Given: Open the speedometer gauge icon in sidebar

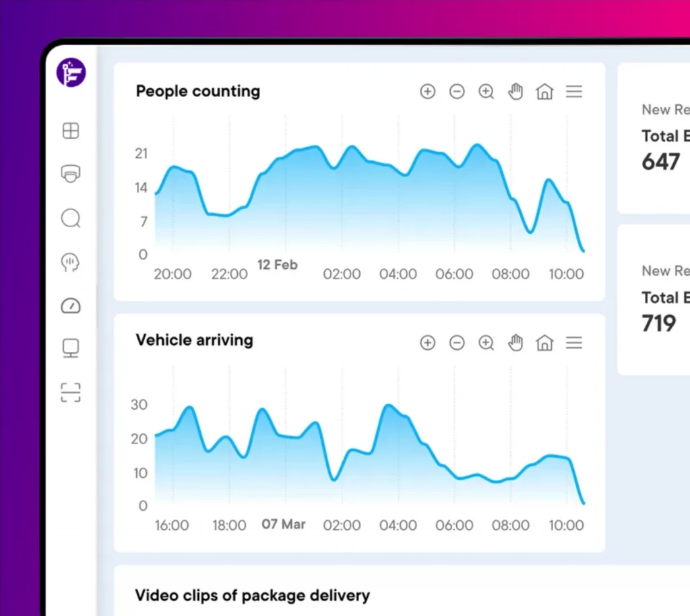Looking at the screenshot, I should pyautogui.click(x=71, y=306).
